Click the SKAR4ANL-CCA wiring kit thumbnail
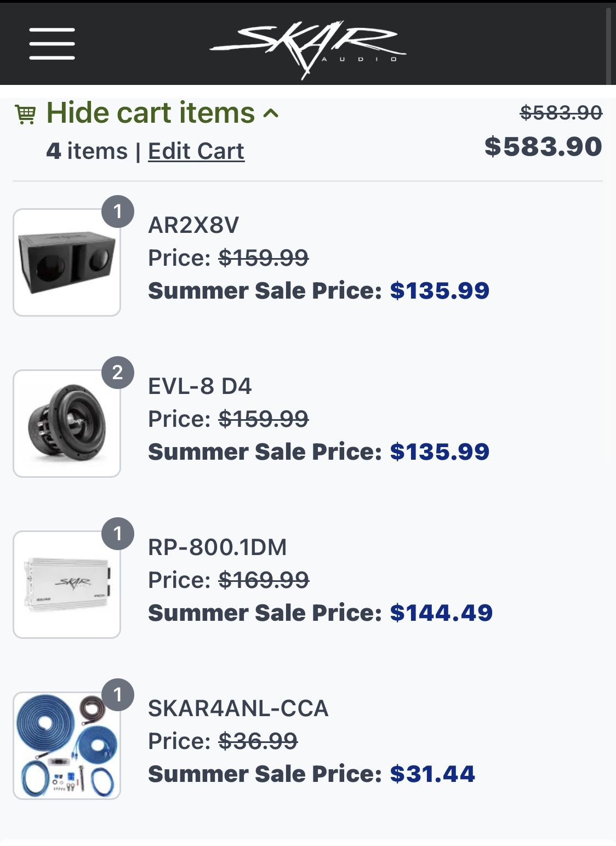616x846 pixels. (66, 746)
